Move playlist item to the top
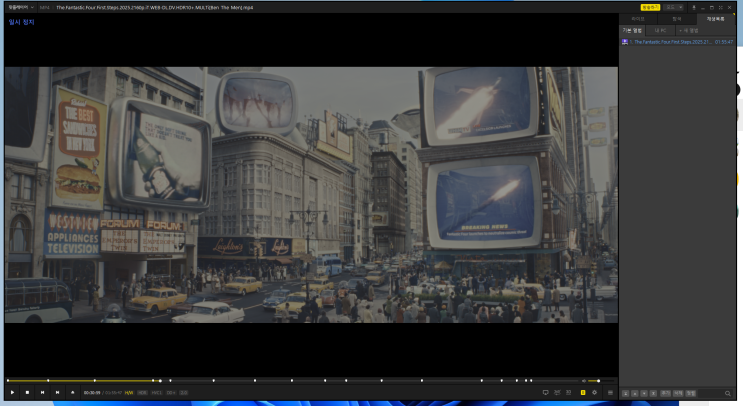The image size is (743, 406). coord(625,394)
